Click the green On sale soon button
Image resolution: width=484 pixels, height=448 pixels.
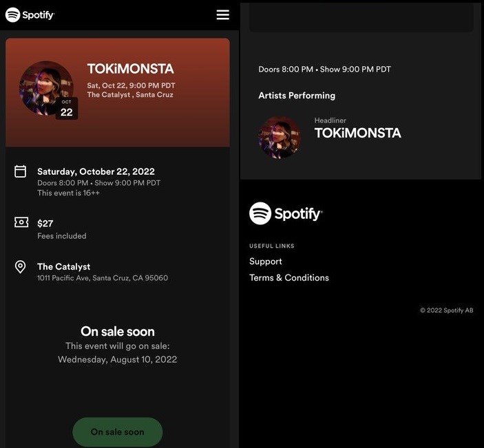click(x=117, y=431)
